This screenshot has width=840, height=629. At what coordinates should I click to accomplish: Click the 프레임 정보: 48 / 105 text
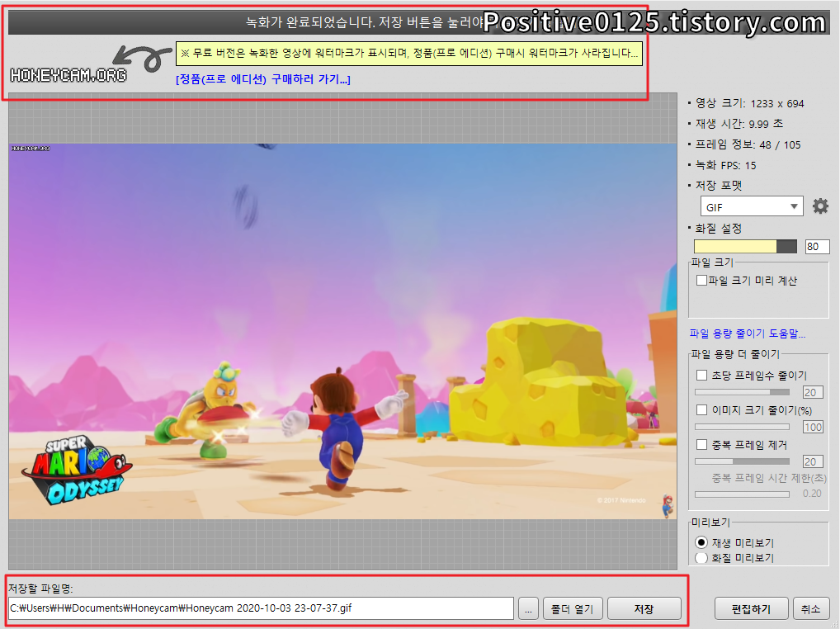pyautogui.click(x=748, y=144)
